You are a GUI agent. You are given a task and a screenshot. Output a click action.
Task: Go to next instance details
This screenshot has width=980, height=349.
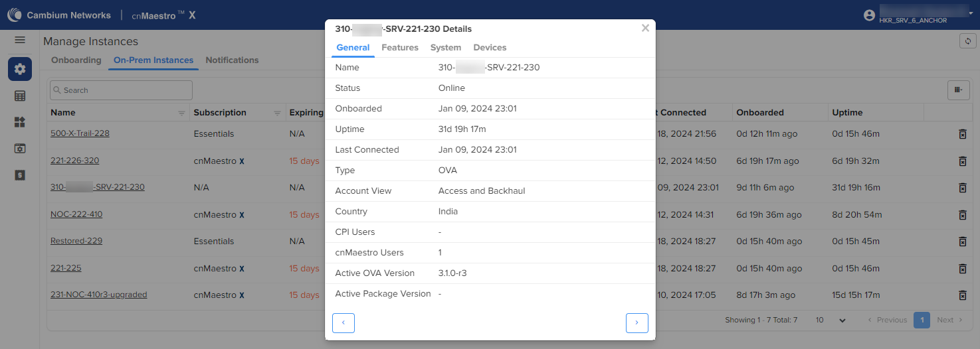tap(637, 323)
